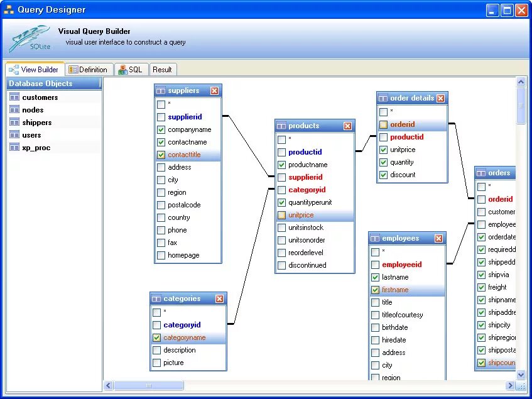Uncheck discount in order details

383,175
